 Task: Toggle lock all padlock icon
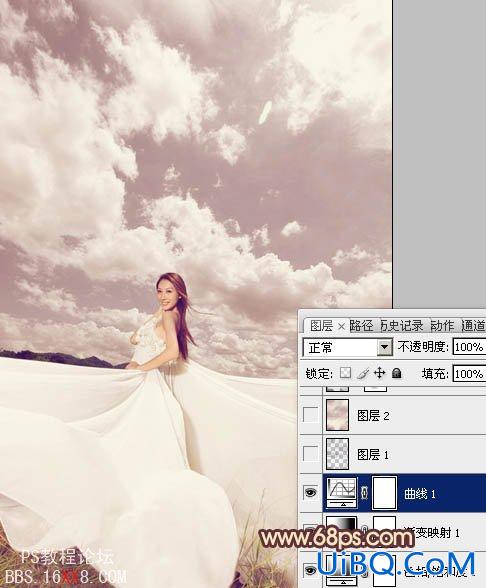coord(397,373)
